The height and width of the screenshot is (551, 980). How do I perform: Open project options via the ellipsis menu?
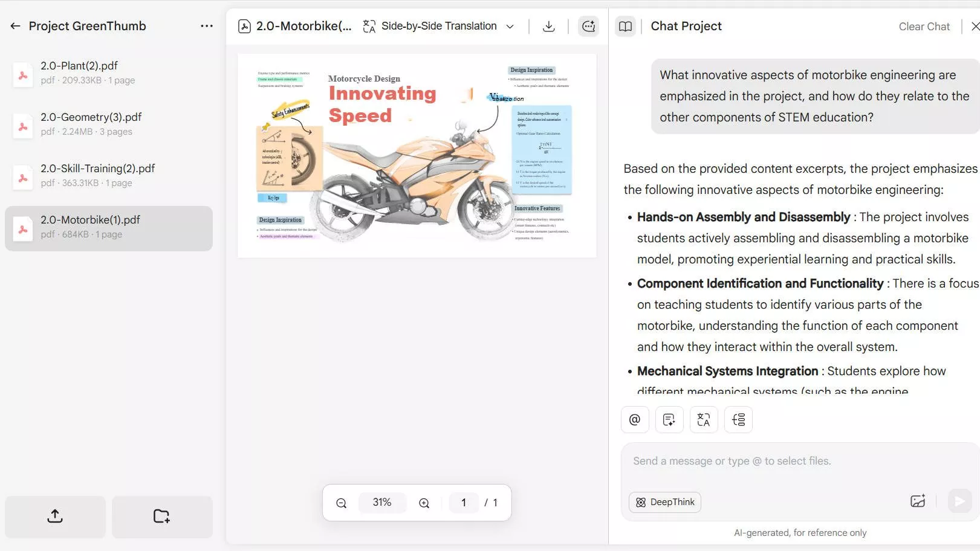point(206,25)
